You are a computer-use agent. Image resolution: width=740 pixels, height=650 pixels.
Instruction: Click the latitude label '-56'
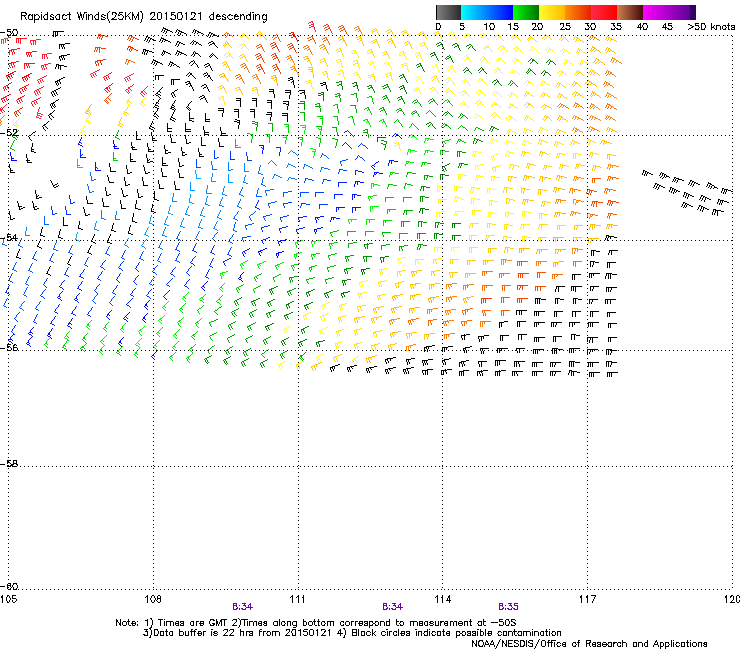coord(9,347)
